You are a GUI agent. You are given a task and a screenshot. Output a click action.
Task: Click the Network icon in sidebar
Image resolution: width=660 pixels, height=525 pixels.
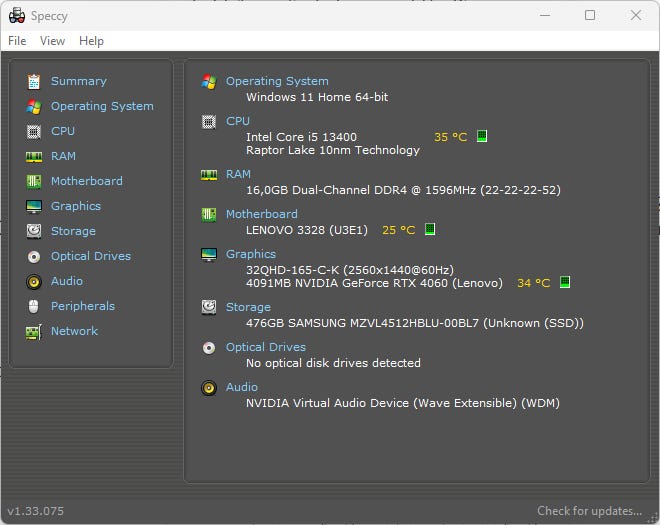coord(34,331)
